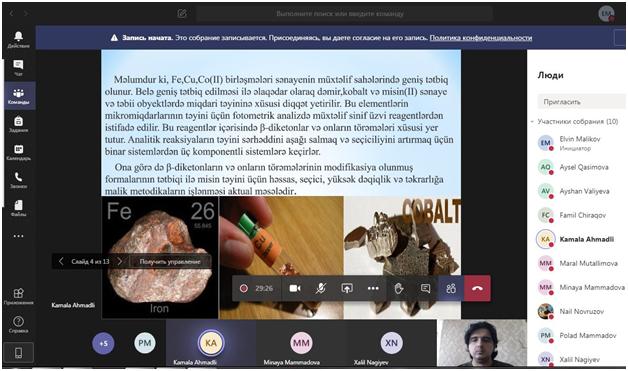628x371 pixels.
Task: Open the Chat icon in sidebar
Action: pos(18,67)
